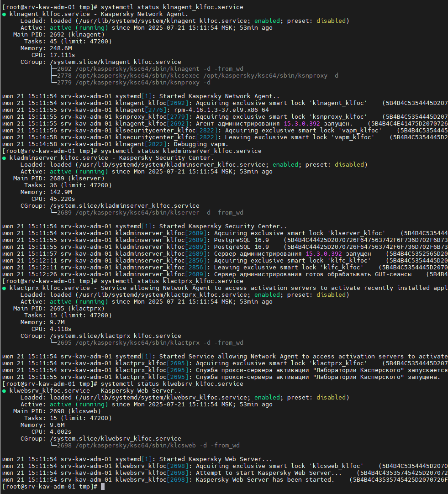This screenshot has width=448, height=494.
Task: Click process line '2692 /opt/kaspersky/ksc64/sbin/klnagent -d -from_wd'
Action: 150,68
